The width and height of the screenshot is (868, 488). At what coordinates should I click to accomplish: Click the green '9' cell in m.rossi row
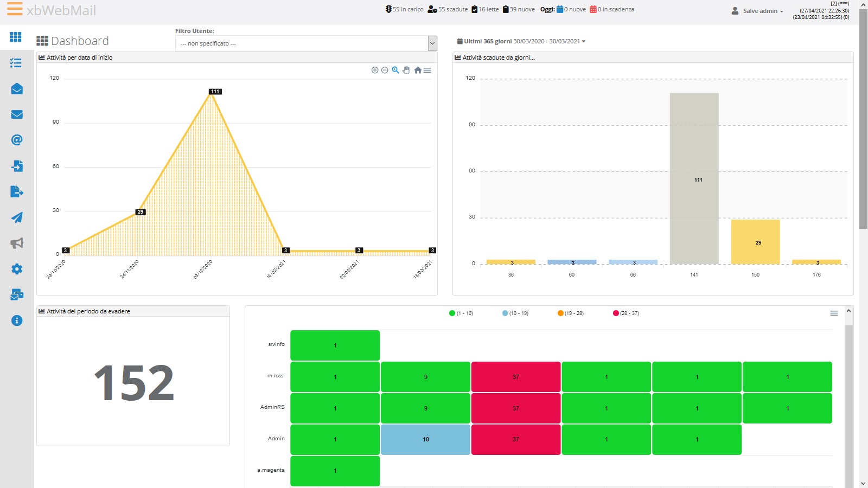click(425, 377)
